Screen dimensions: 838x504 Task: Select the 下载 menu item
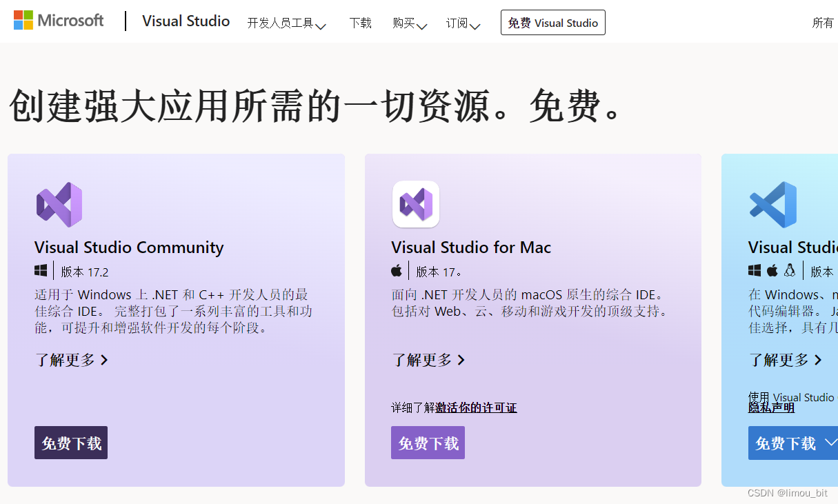360,23
